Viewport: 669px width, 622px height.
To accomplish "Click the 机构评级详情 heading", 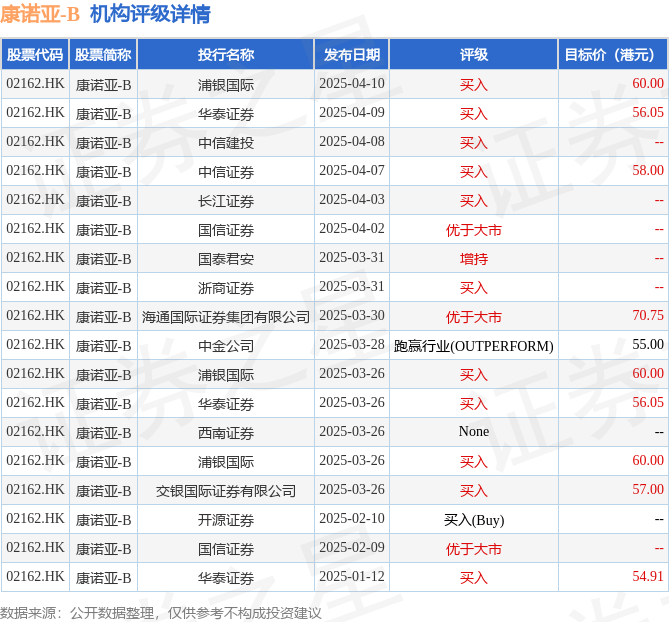I will click(150, 15).
